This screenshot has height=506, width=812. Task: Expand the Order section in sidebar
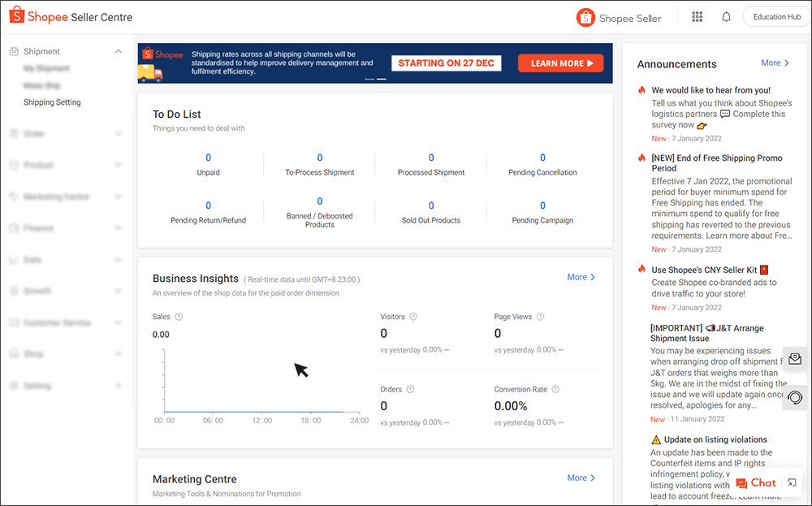tap(119, 133)
